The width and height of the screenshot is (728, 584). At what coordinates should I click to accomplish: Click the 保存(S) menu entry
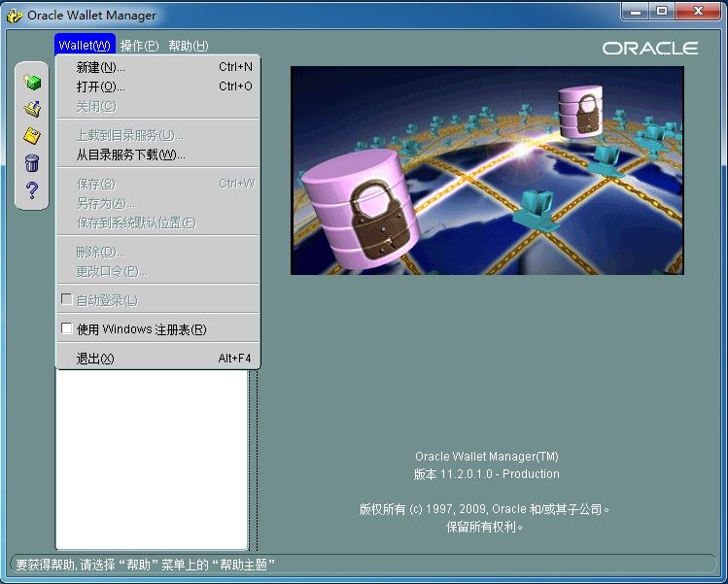point(157,184)
